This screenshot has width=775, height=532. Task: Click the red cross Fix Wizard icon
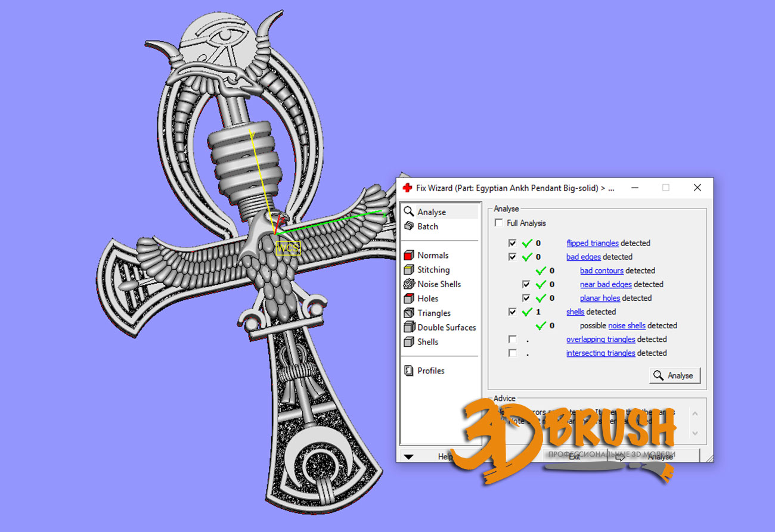pos(407,188)
